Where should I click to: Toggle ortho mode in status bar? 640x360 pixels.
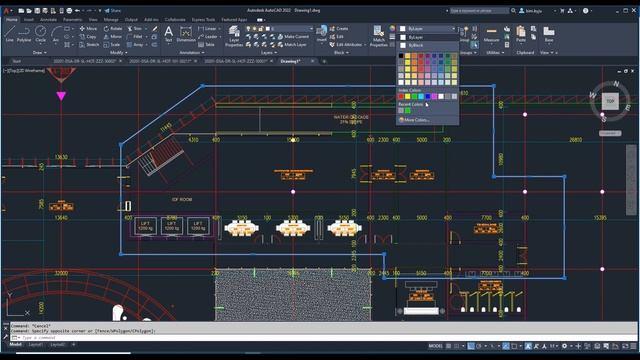[471, 346]
